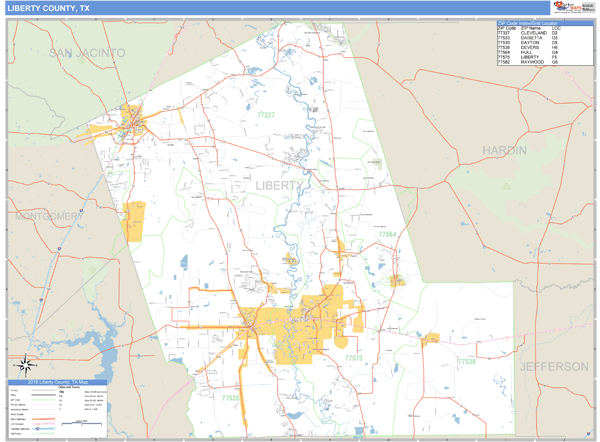
Task: Click the JEFFERSON county label
Action: coord(554,367)
